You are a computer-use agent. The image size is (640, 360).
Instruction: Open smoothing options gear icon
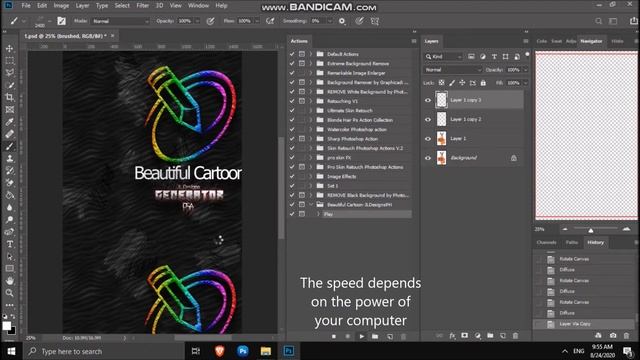342,21
